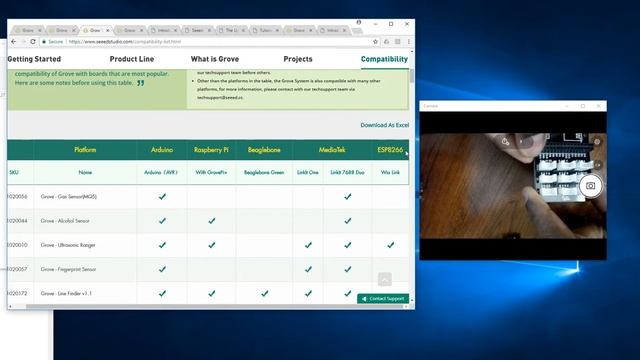Click the techsupport@seeed.cc email link

point(220,98)
